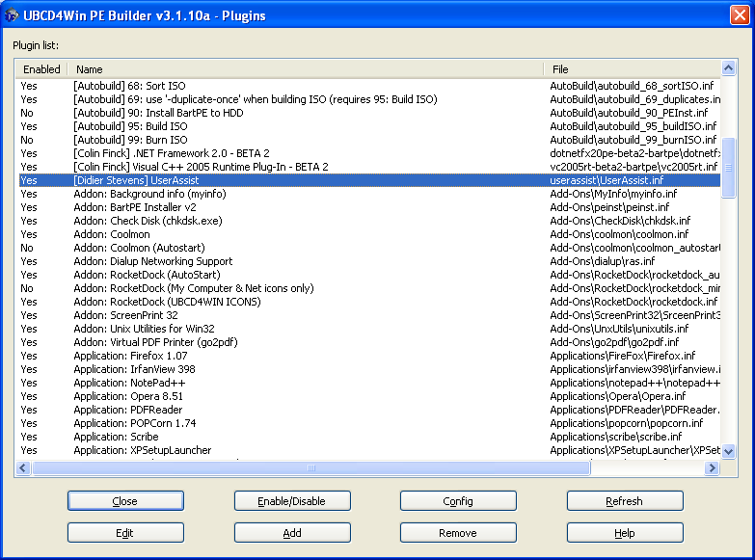
Task: Select 'Application: Scribe' row
Action: click(369, 437)
